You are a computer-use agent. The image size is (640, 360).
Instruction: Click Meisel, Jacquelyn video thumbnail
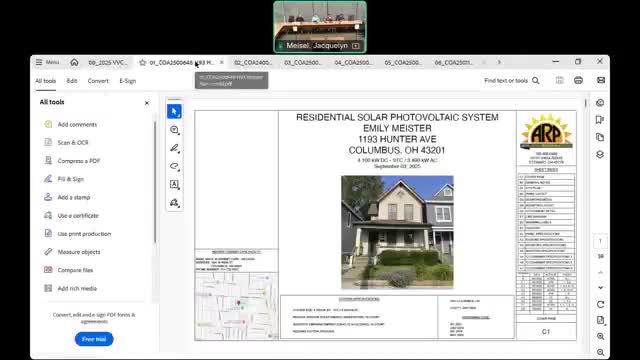(x=320, y=27)
